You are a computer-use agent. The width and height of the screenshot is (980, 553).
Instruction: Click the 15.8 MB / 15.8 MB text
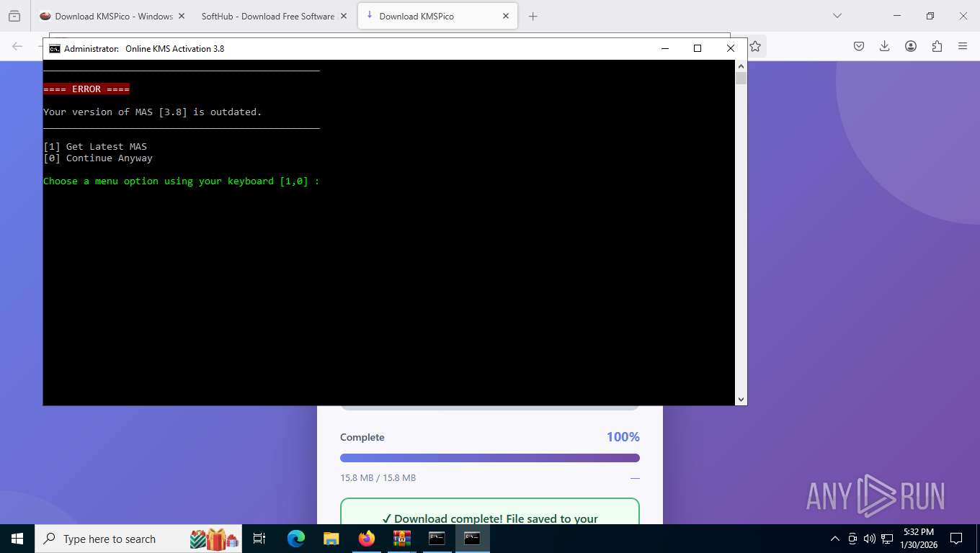[x=378, y=477]
